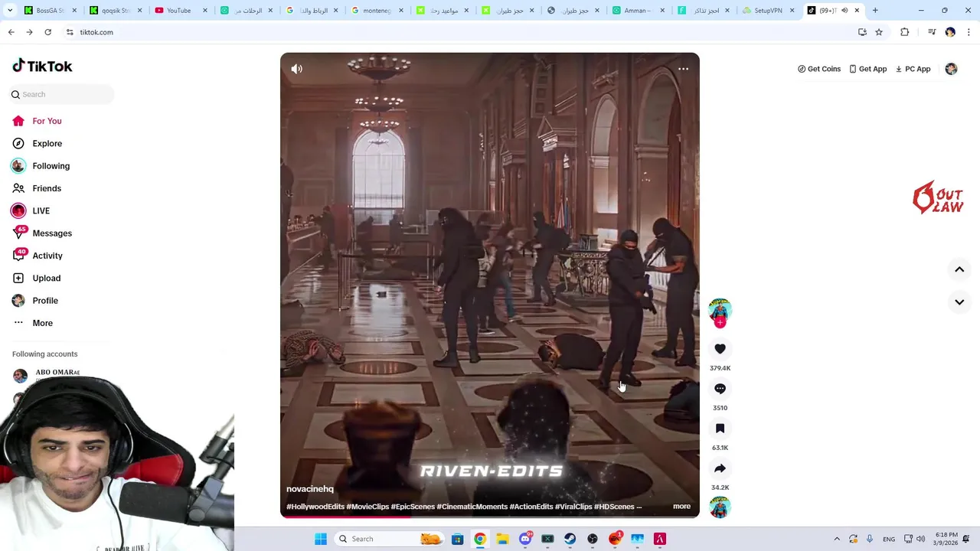Follow the creator via plus badge
This screenshot has height=551, width=980.
[720, 323]
